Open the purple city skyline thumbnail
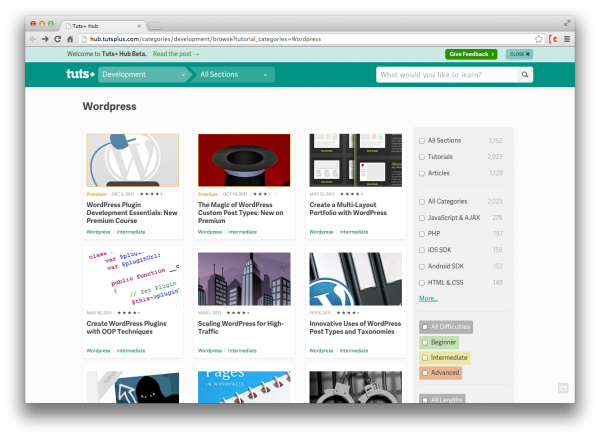The width and height of the screenshot is (600, 438). (244, 279)
